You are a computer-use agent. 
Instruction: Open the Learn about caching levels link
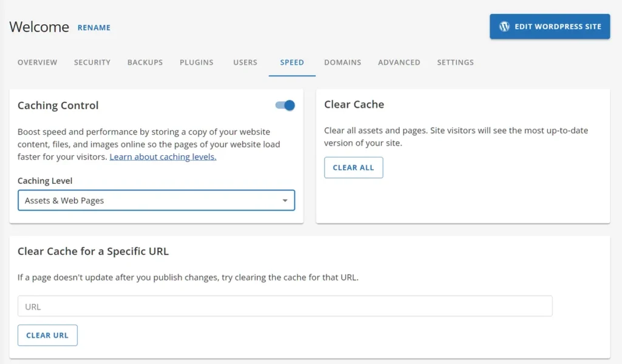[x=163, y=157]
